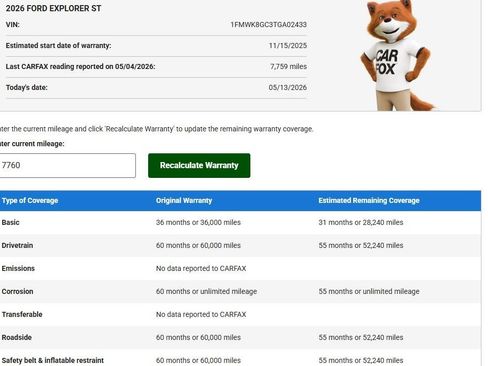Select VIN value 1FMWK8GC3TGA02433
Image resolution: width=488 pixels, height=366 pixels.
point(268,25)
